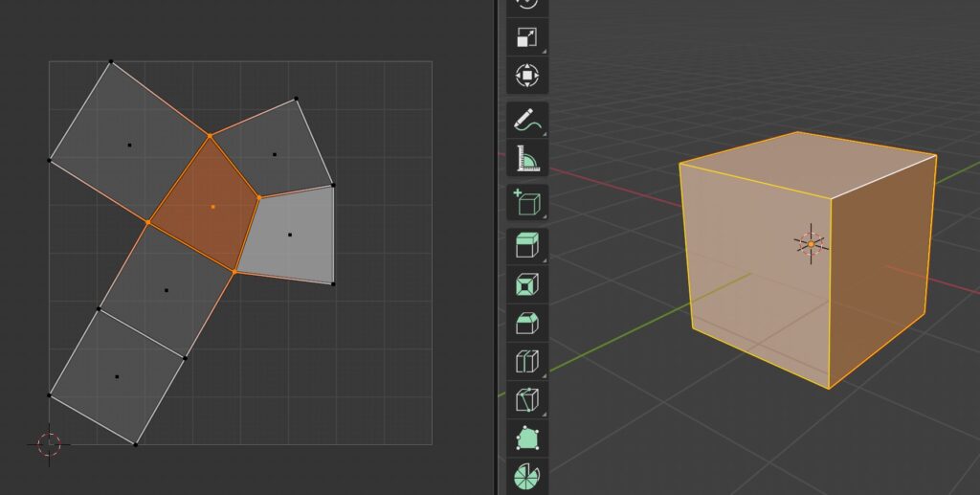Select the Measure ruler tool

[x=526, y=157]
